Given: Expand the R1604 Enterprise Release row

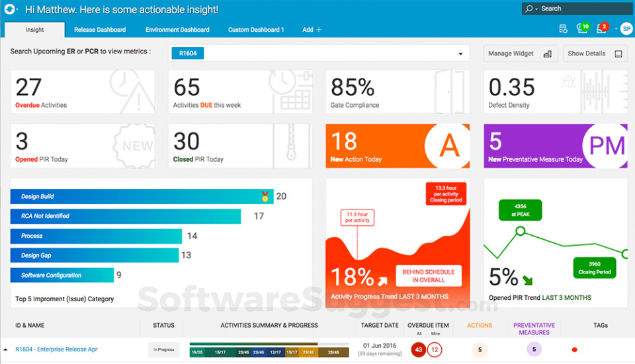Looking at the screenshot, I should tap(6, 349).
